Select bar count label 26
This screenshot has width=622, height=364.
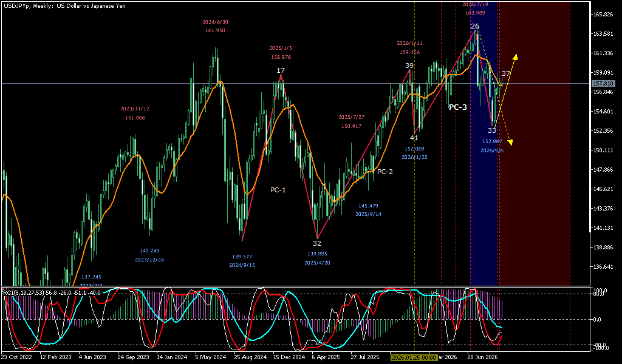click(475, 26)
